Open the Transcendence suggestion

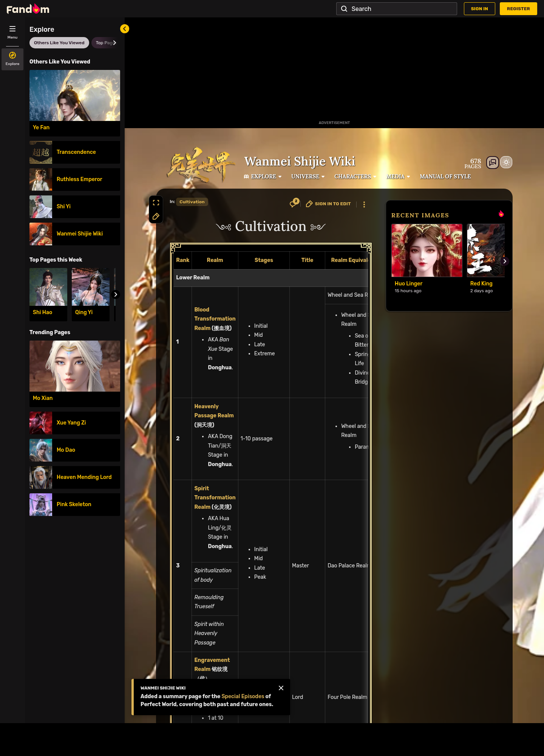75,152
